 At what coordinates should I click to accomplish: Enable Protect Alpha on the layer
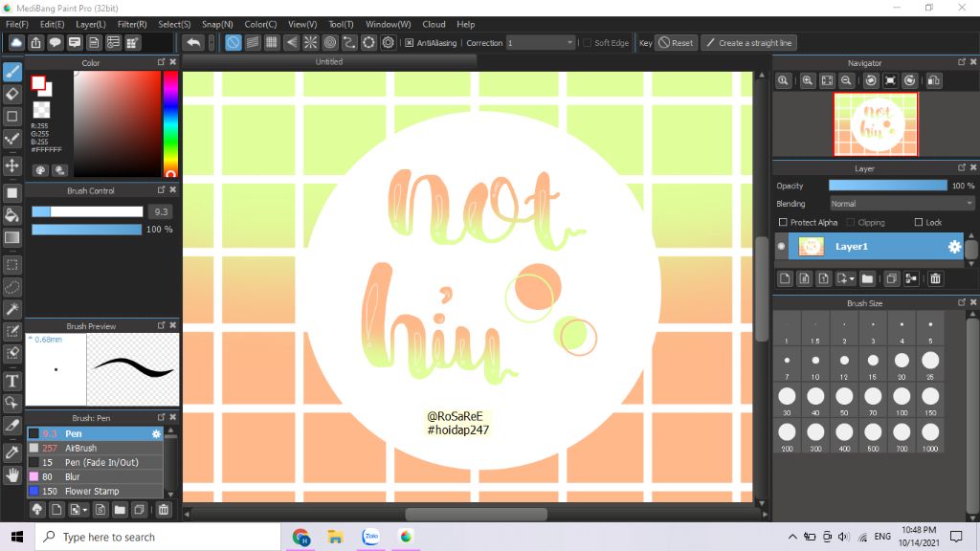click(x=783, y=222)
